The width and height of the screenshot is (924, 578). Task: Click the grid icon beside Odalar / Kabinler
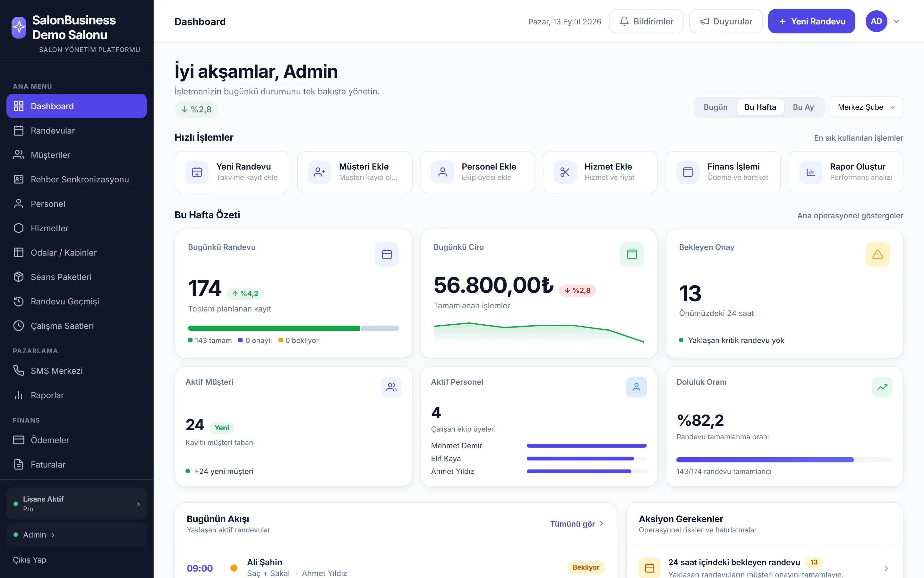pyautogui.click(x=19, y=253)
